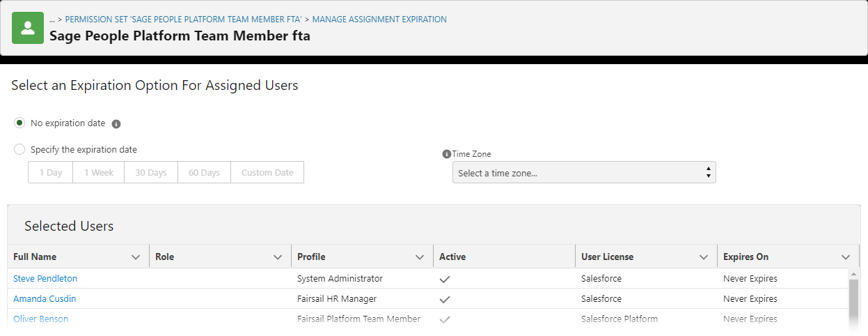Open Steve Pendleton user link
The height and width of the screenshot is (336, 868).
(45, 279)
